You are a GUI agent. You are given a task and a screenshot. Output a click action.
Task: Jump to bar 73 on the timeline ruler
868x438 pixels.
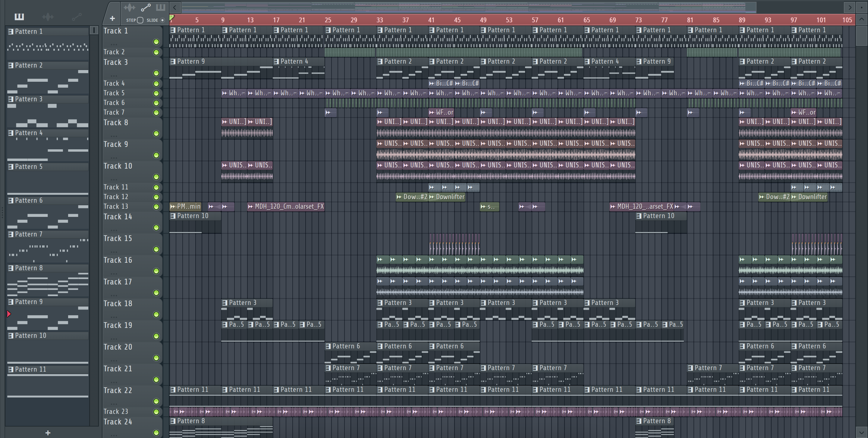pyautogui.click(x=639, y=20)
